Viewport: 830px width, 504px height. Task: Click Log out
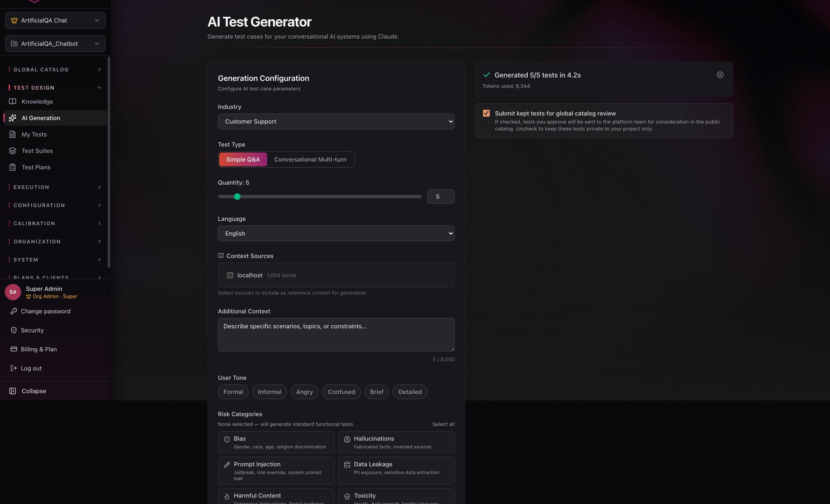point(31,368)
